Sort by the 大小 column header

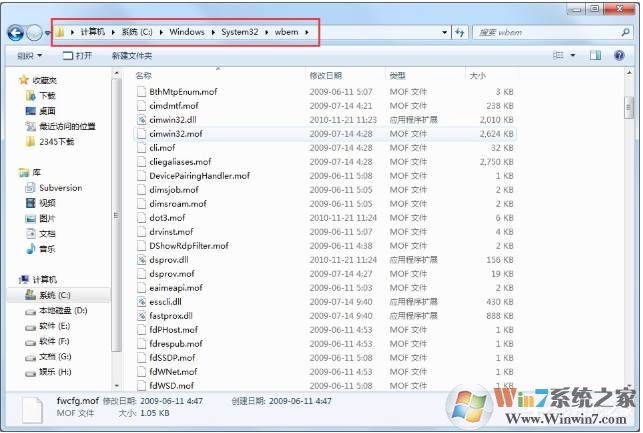point(478,75)
